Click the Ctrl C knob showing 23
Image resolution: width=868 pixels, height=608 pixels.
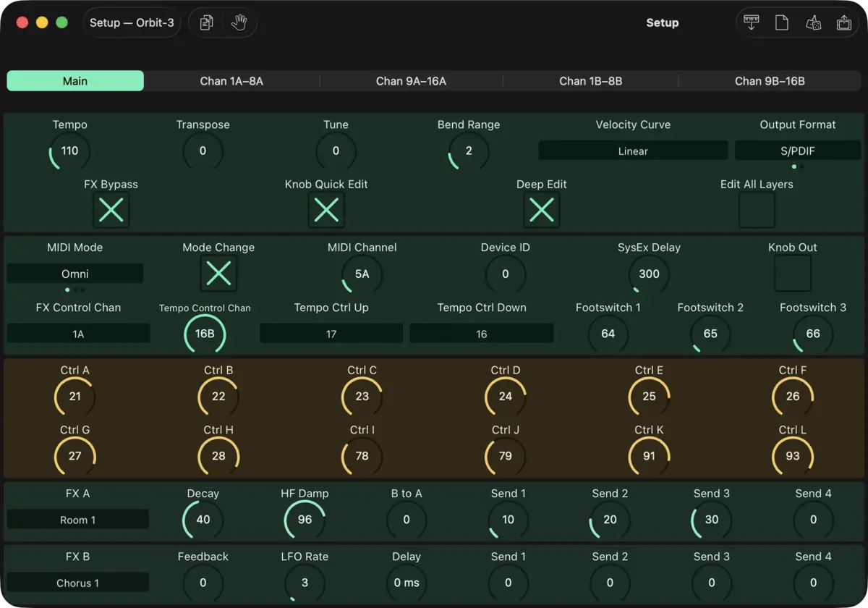tap(362, 397)
